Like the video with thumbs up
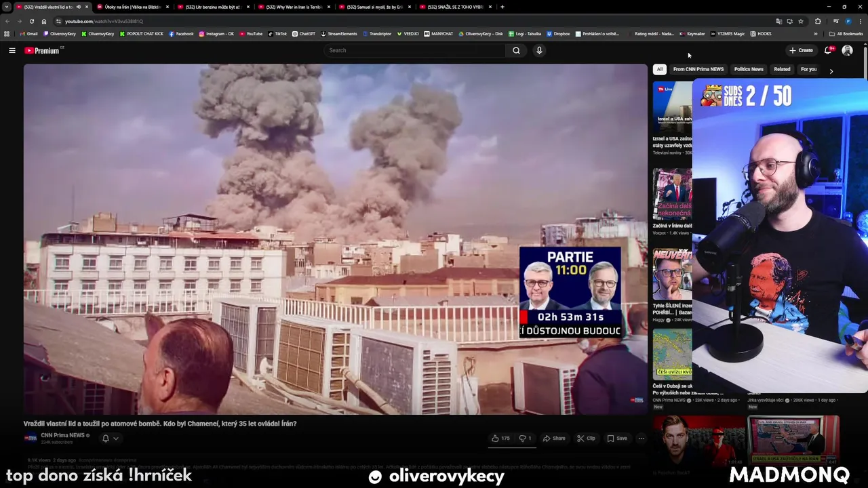 point(500,439)
